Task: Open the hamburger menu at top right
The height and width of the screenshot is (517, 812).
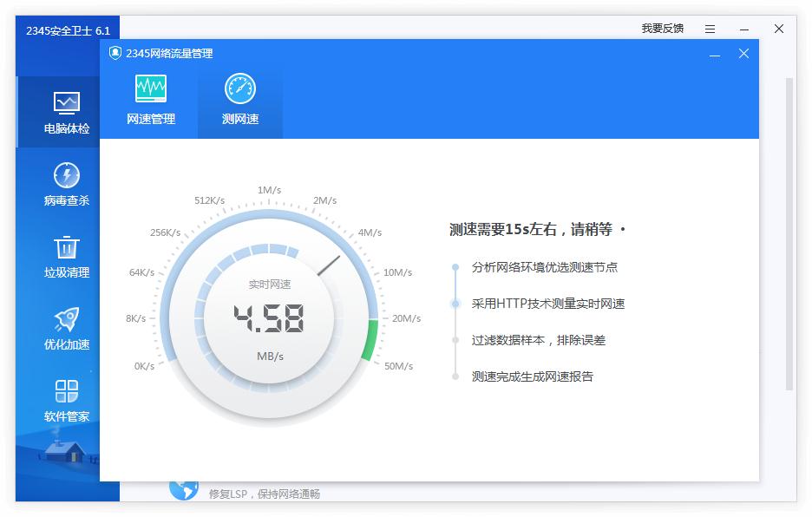Action: click(x=709, y=28)
